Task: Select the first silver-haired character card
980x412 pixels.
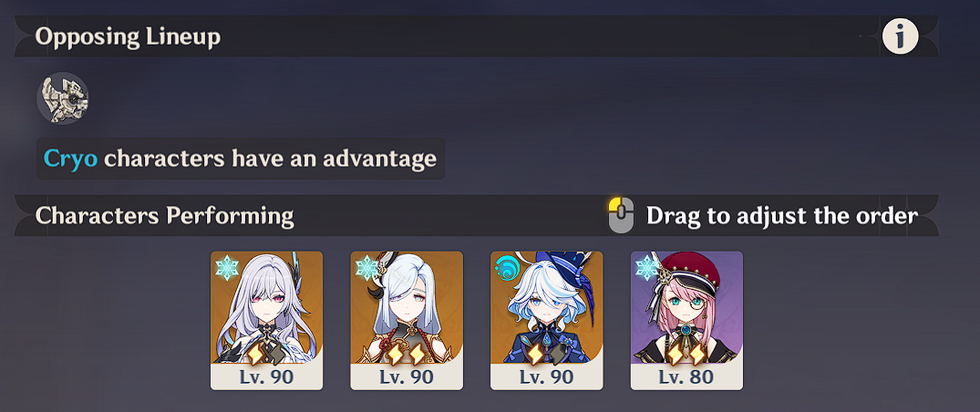Action: coord(267,321)
